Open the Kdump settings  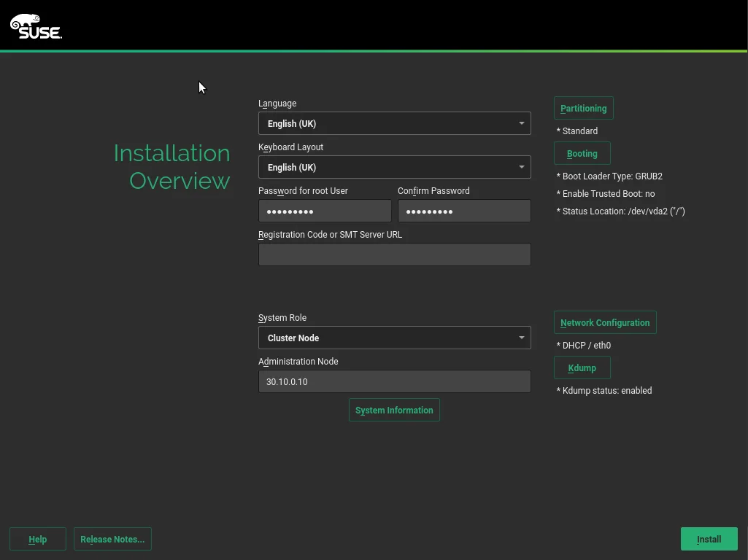tap(582, 367)
